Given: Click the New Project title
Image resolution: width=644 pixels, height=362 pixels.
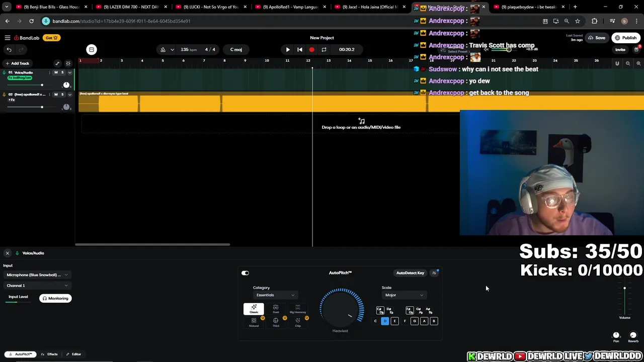Looking at the screenshot, I should (322, 38).
